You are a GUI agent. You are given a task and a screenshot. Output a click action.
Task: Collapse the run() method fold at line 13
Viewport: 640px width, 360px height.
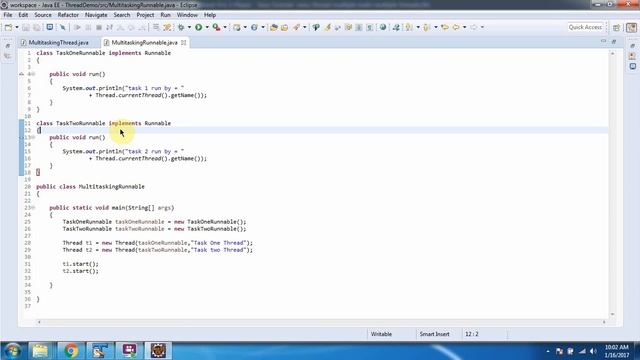point(33,138)
